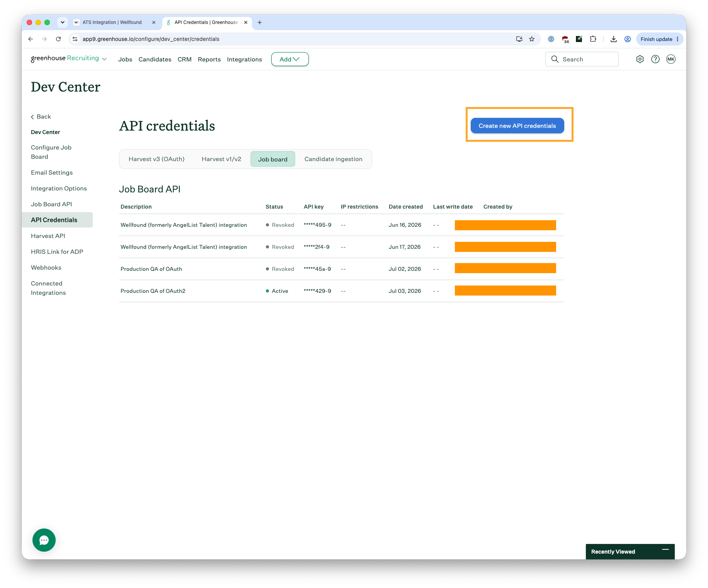The height and width of the screenshot is (588, 708).
Task: Open the CRM menu
Action: (184, 59)
